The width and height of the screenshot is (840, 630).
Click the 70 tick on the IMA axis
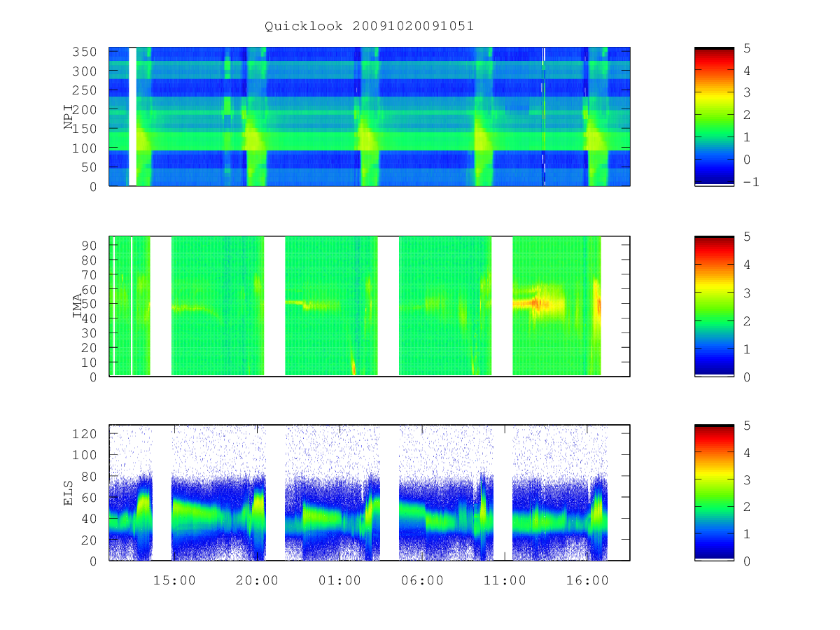tap(89, 274)
